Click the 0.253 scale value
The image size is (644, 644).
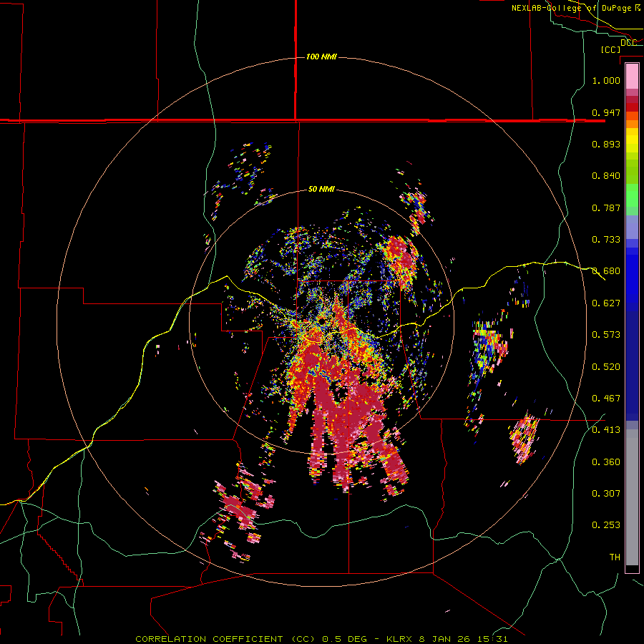coord(606,525)
